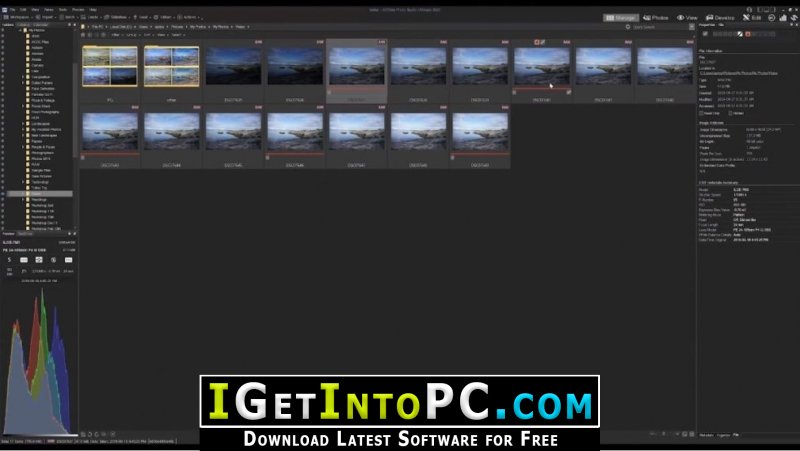The height and width of the screenshot is (451, 800).
Task: Click the edited pencil icon above hovered thumbnail
Action: [543, 42]
